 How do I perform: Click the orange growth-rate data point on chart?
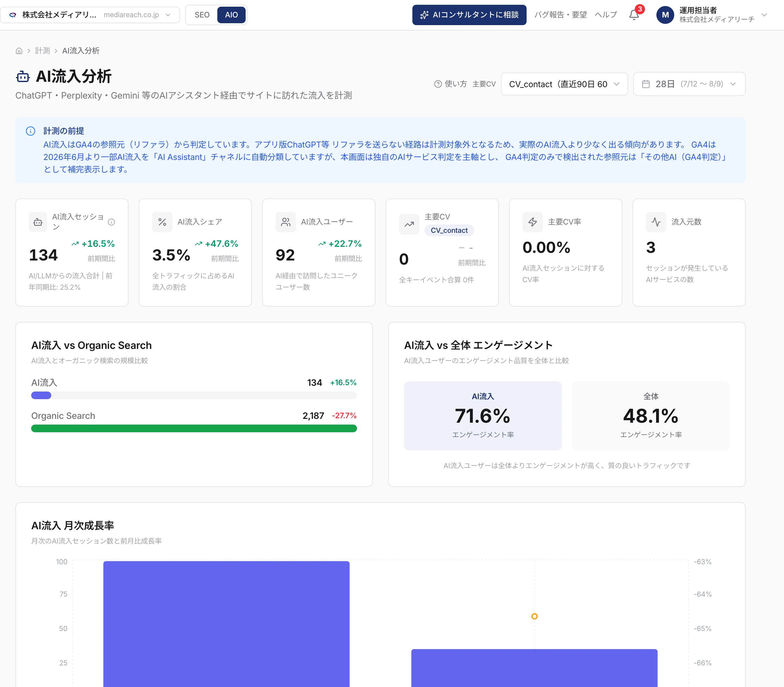click(x=534, y=616)
